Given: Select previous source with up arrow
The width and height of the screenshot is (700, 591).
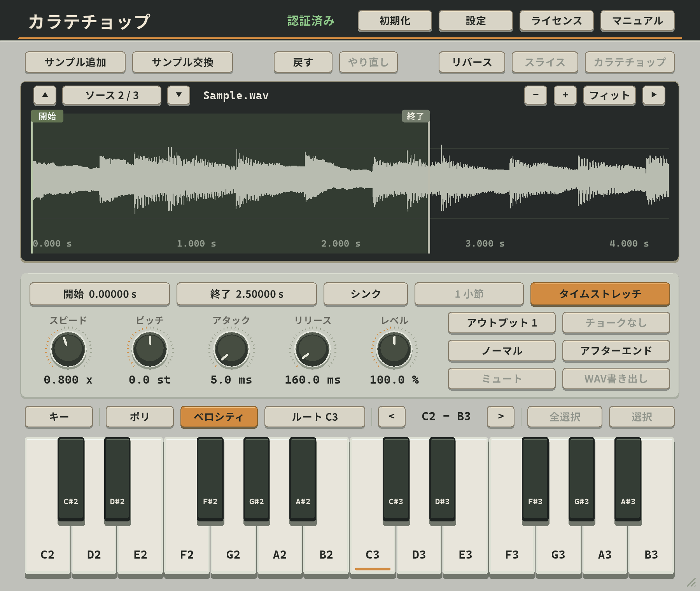Looking at the screenshot, I should pos(45,95).
